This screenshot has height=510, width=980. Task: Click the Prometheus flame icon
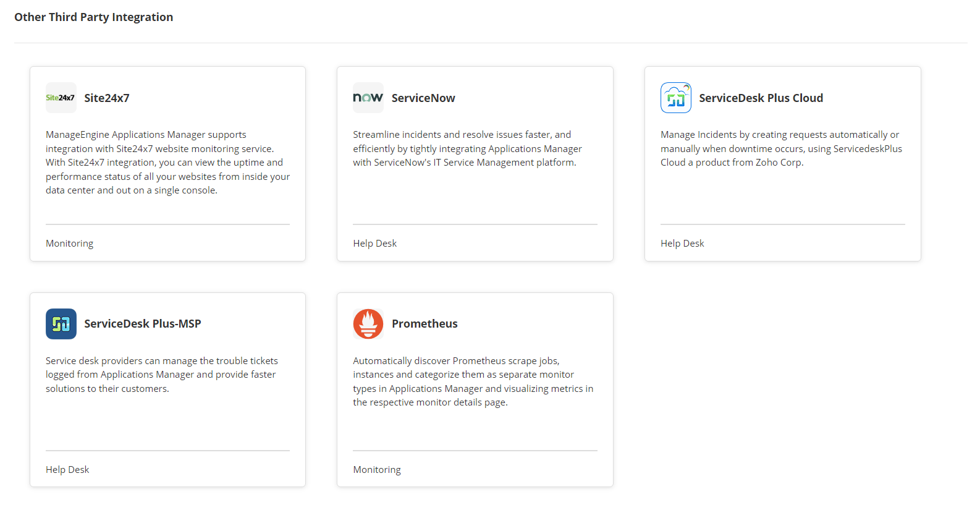pyautogui.click(x=368, y=323)
